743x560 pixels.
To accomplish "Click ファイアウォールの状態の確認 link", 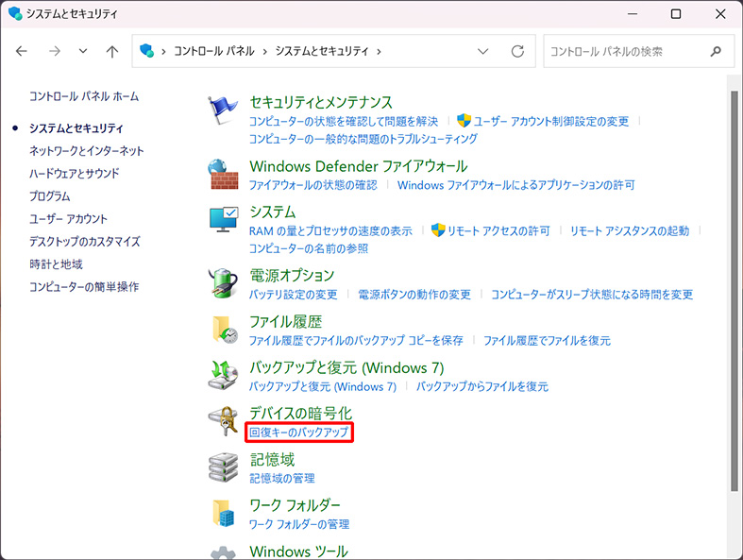I will [313, 185].
